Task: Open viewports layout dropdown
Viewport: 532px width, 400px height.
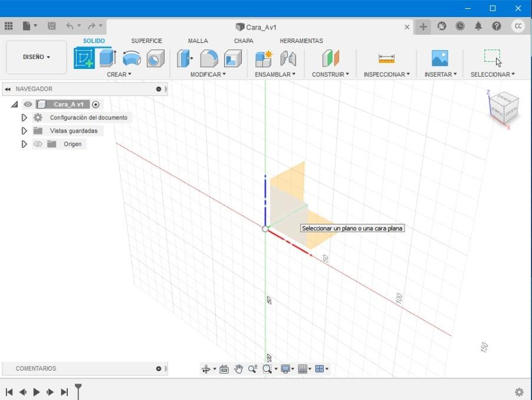Action: pos(321,369)
